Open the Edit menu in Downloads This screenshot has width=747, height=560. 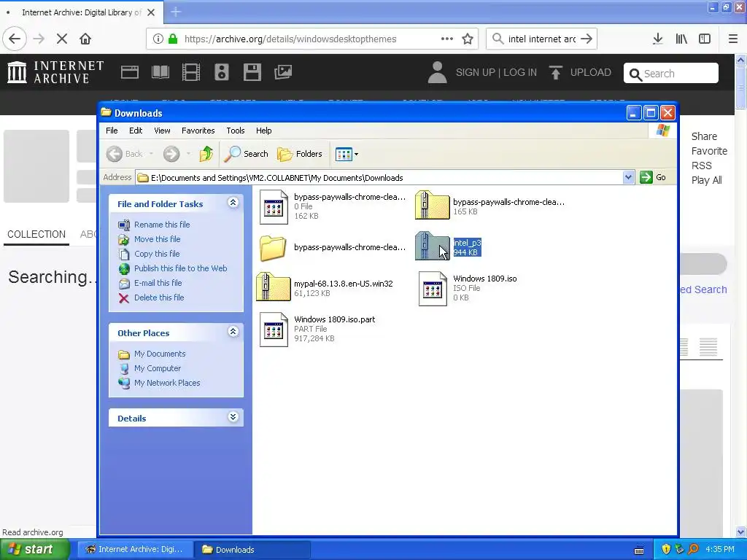tap(135, 131)
